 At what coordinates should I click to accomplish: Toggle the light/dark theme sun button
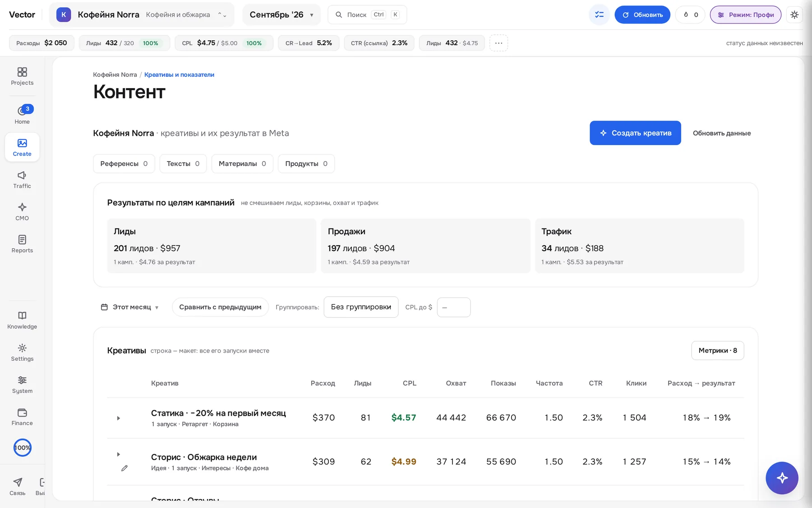[x=794, y=15]
